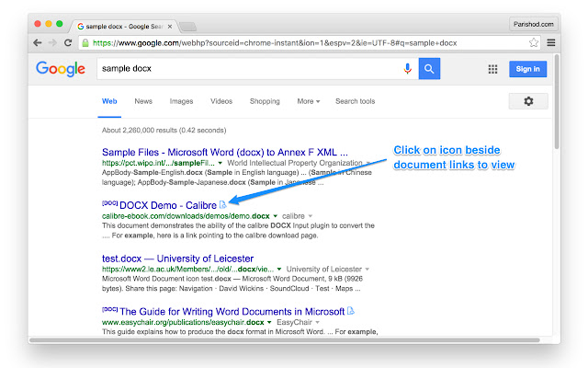Switch to Shopping results tab
The width and height of the screenshot is (588, 368).
pos(265,101)
